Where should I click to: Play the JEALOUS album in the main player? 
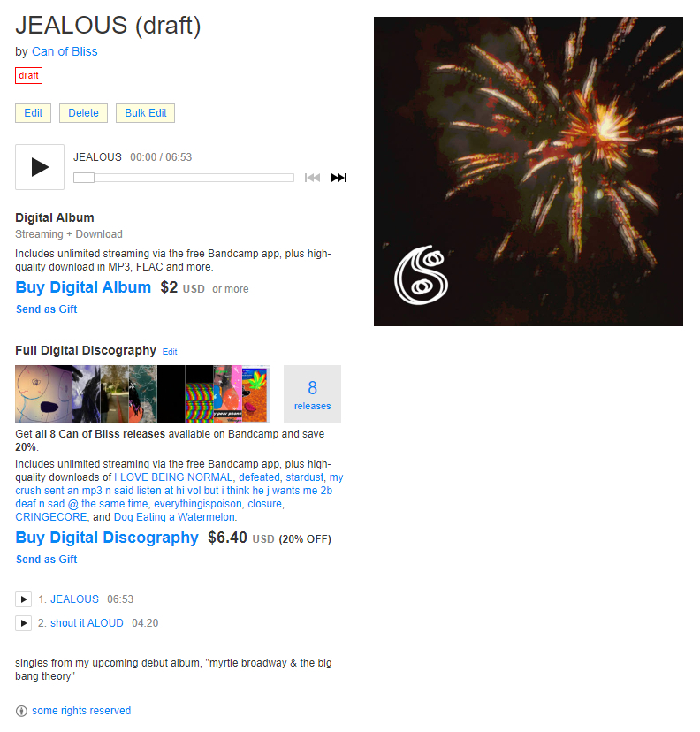40,167
